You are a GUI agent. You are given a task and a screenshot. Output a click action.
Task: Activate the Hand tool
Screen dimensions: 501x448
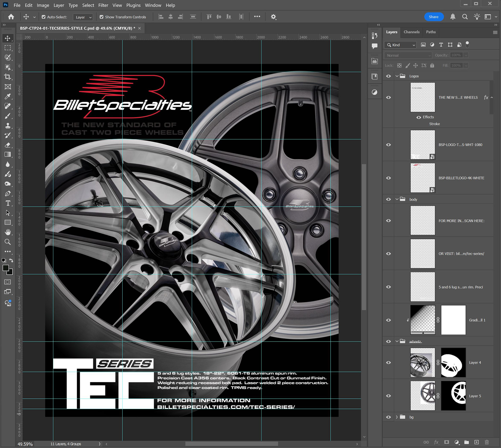pyautogui.click(x=8, y=232)
